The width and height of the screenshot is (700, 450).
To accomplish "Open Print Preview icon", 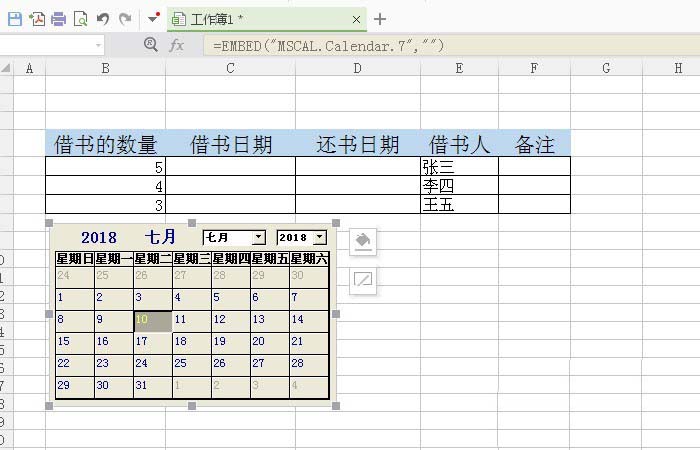I will (x=81, y=19).
